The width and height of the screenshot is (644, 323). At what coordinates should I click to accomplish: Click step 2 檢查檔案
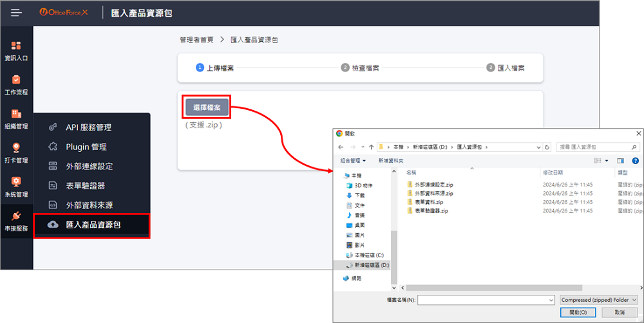pyautogui.click(x=360, y=68)
